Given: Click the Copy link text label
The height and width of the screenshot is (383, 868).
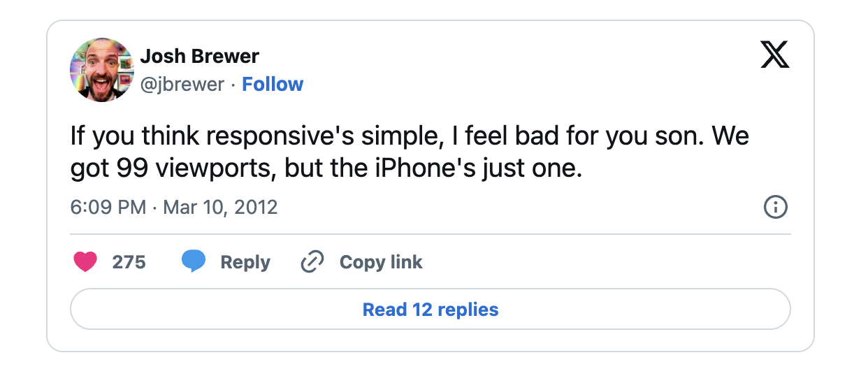Looking at the screenshot, I should (x=381, y=262).
